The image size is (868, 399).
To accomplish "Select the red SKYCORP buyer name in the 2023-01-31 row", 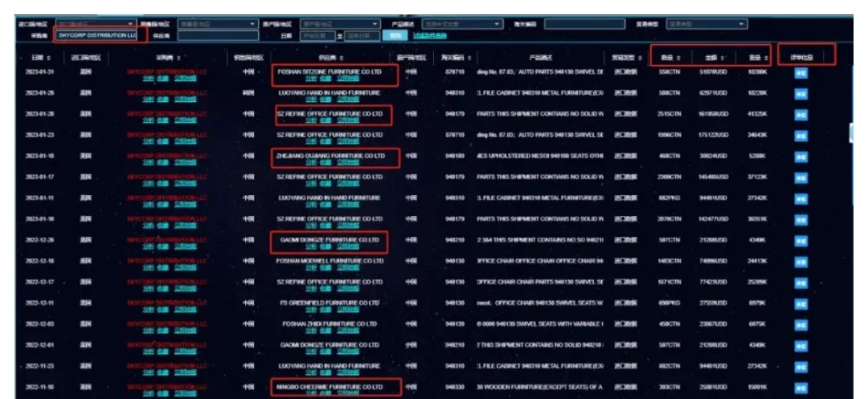I will 166,71.
